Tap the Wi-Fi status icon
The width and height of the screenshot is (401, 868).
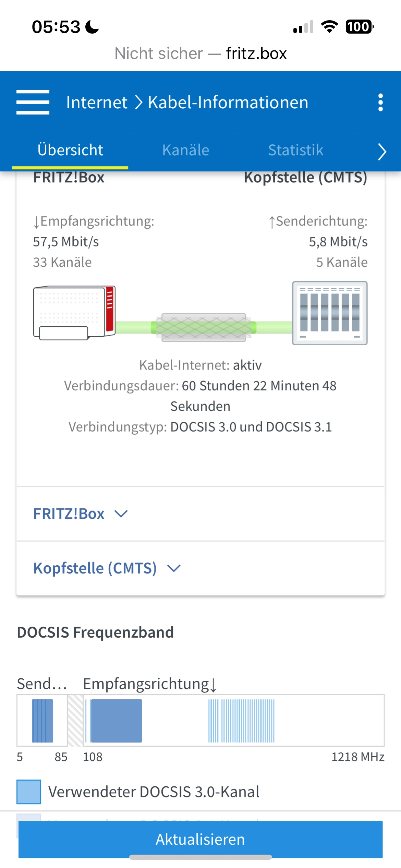coord(329,27)
